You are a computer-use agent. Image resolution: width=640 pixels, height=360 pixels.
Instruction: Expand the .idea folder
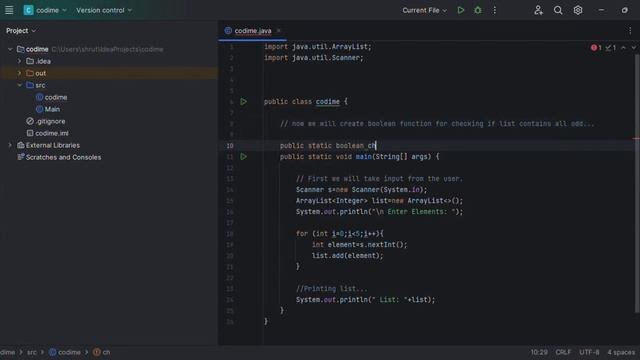click(19, 61)
